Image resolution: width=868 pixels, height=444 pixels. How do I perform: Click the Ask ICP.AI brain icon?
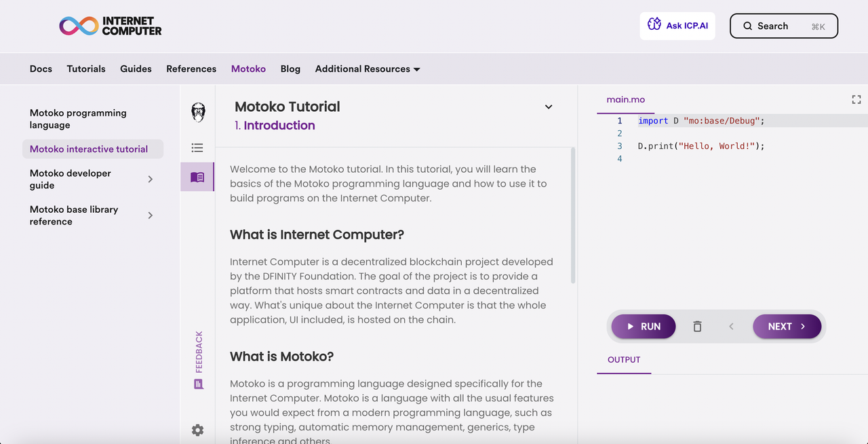(654, 24)
